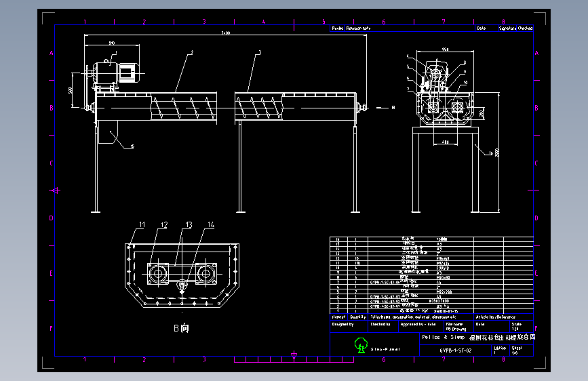
Task: Click callout number 12 in B view
Action: [x=164, y=224]
